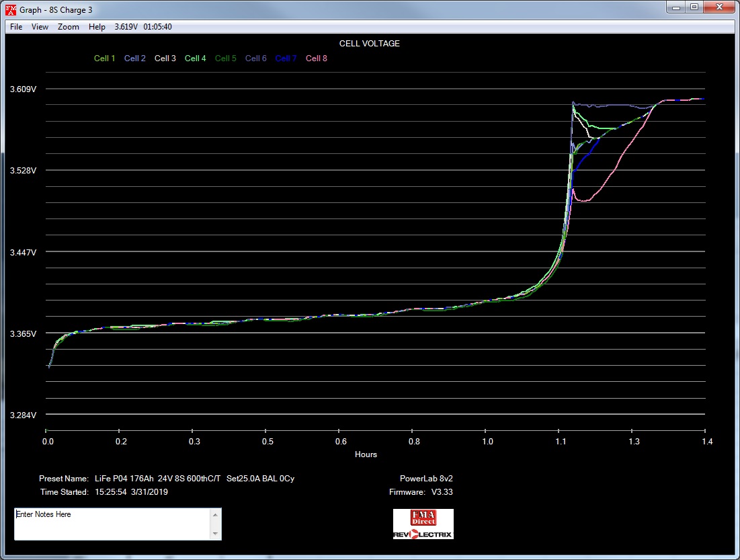Select the Cell 6 legend label
Screen dimensions: 740x560
(x=256, y=58)
